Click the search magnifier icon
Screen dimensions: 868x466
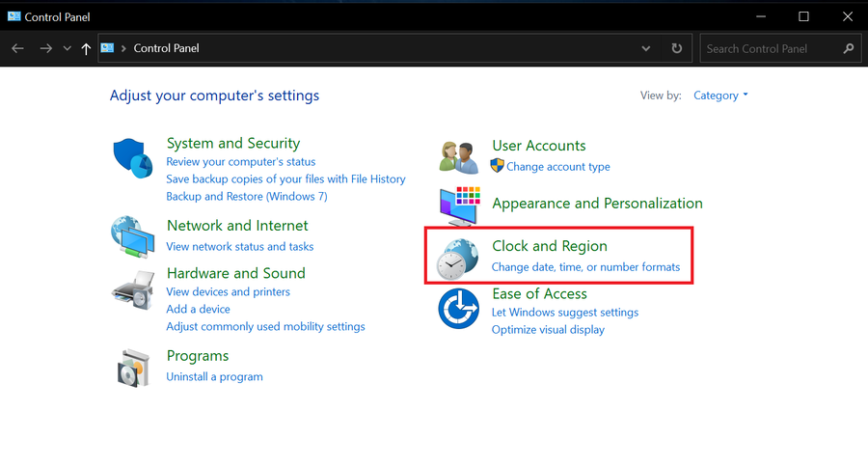[x=849, y=49]
